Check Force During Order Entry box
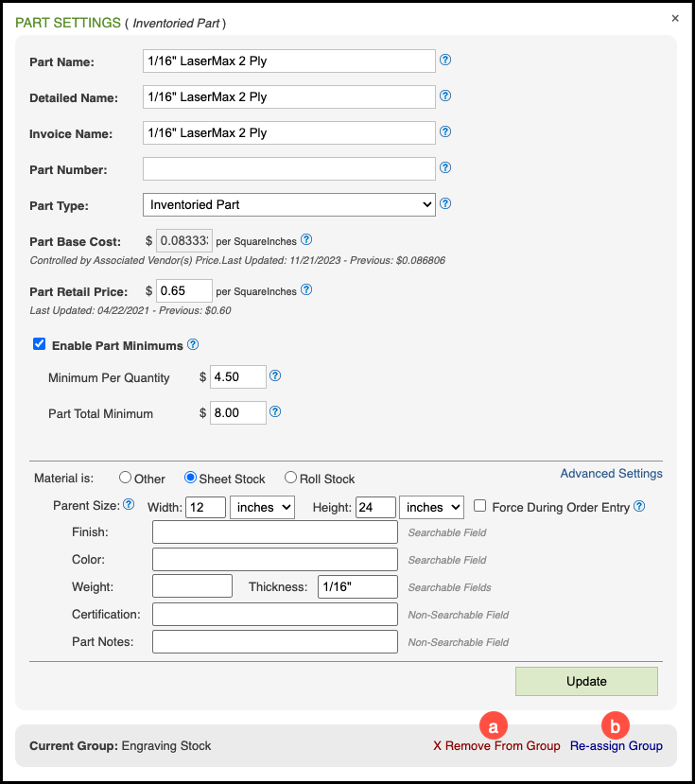 [479, 506]
